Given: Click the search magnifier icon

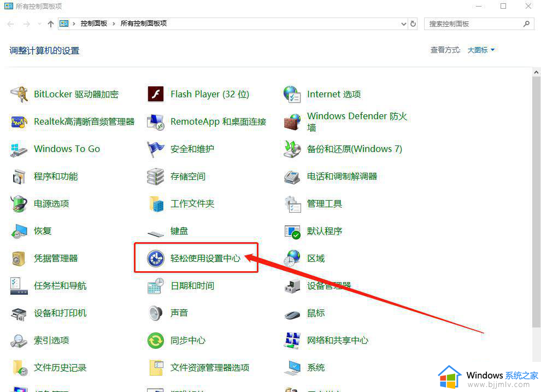Looking at the screenshot, I should [x=526, y=24].
